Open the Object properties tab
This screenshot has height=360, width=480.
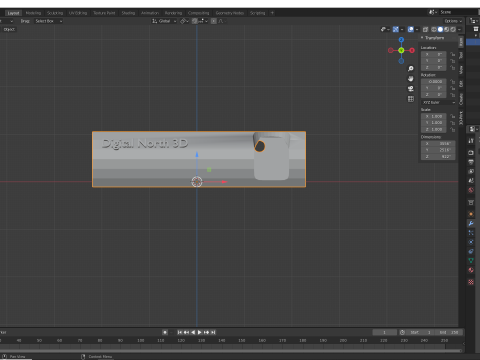point(471,214)
